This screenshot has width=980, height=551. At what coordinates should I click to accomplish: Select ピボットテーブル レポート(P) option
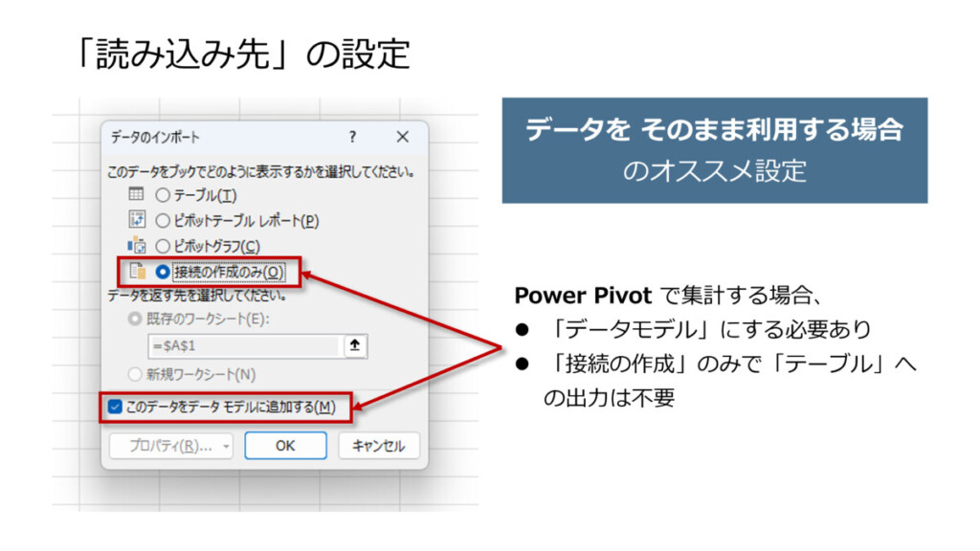(163, 221)
